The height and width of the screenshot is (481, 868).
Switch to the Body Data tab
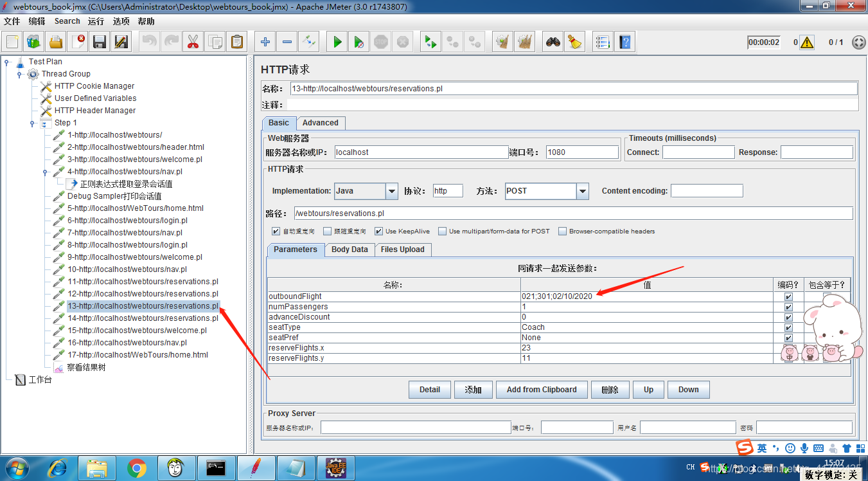coord(350,250)
